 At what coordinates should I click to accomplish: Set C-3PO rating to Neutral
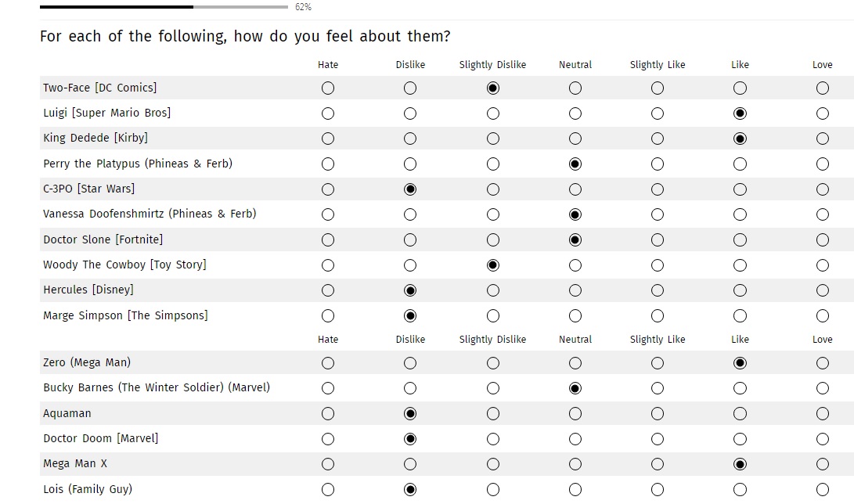click(575, 189)
